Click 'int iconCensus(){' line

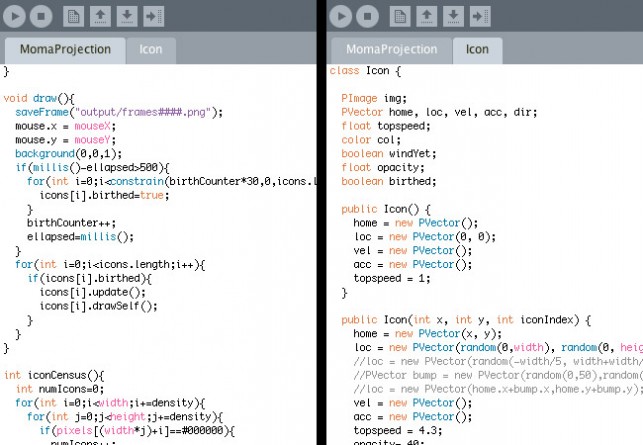pos(54,376)
